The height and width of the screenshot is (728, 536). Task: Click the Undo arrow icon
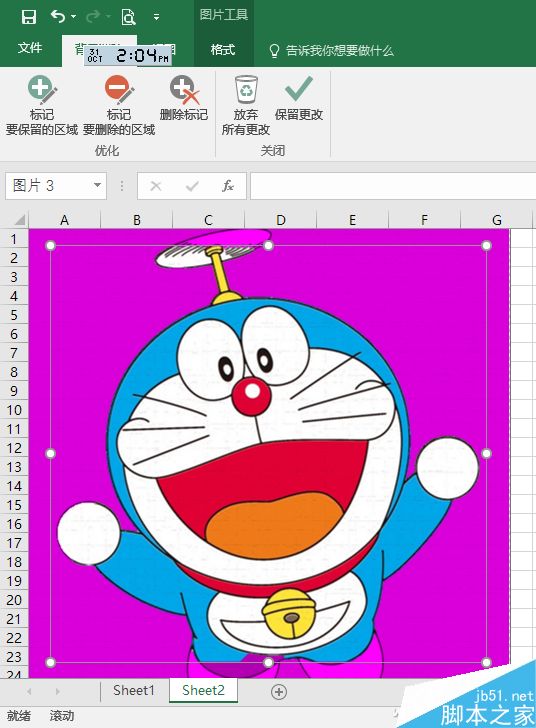[58, 17]
